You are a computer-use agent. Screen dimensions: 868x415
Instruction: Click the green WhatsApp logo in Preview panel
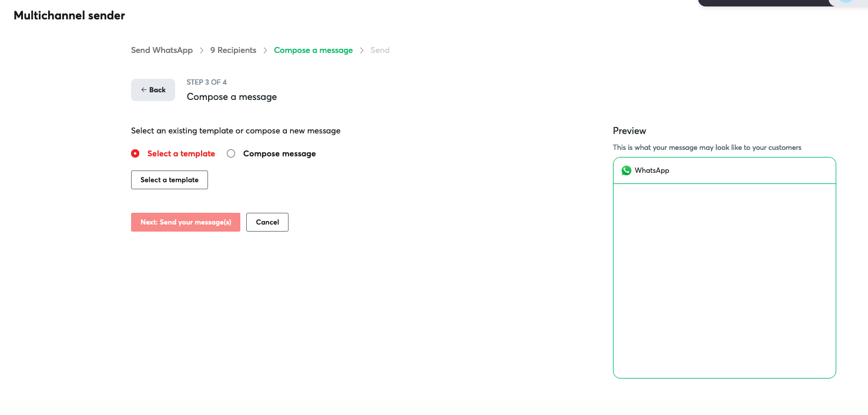pyautogui.click(x=626, y=170)
